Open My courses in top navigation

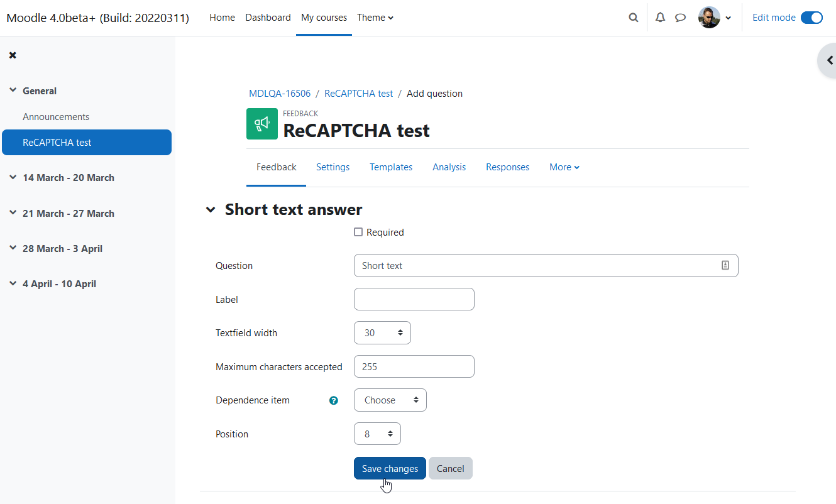click(324, 18)
